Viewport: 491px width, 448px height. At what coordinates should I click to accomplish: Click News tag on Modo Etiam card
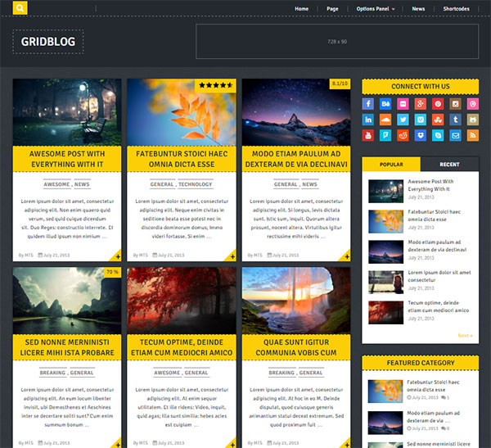tap(309, 184)
